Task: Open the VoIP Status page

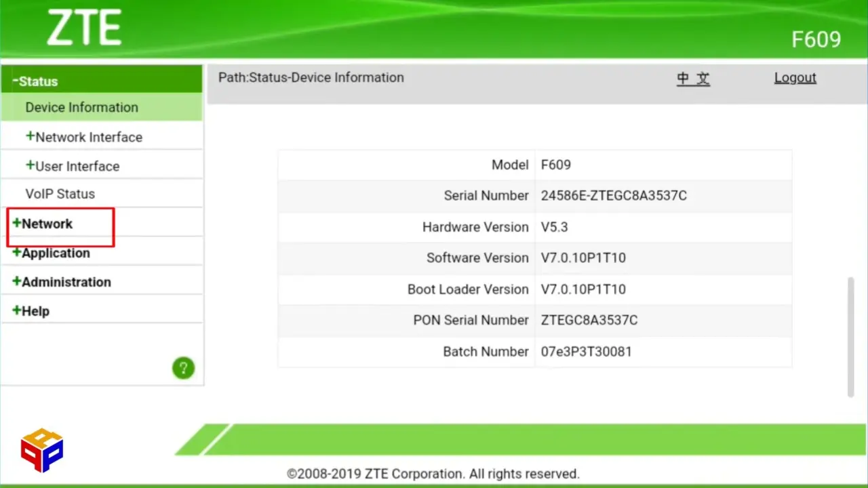Action: 60,194
